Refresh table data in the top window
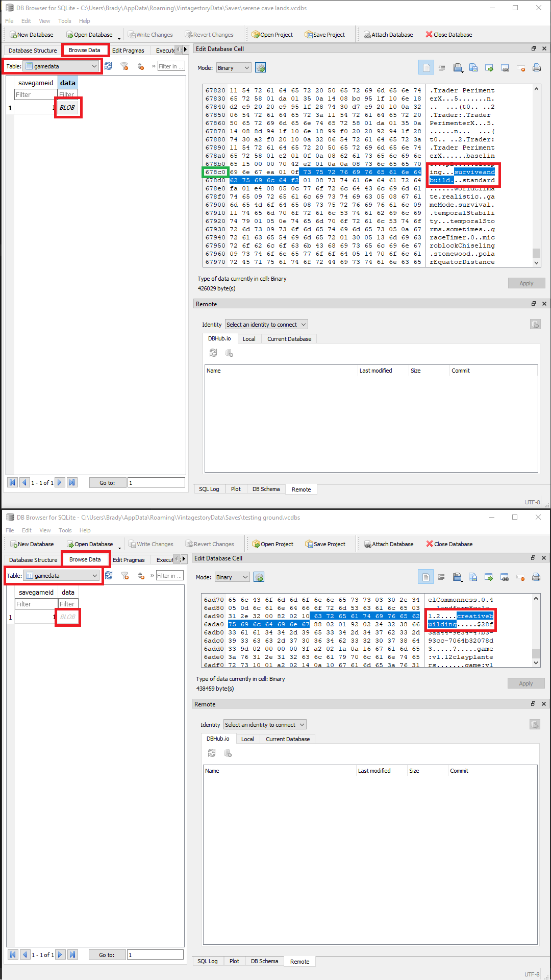This screenshot has width=551, height=980. click(x=108, y=66)
